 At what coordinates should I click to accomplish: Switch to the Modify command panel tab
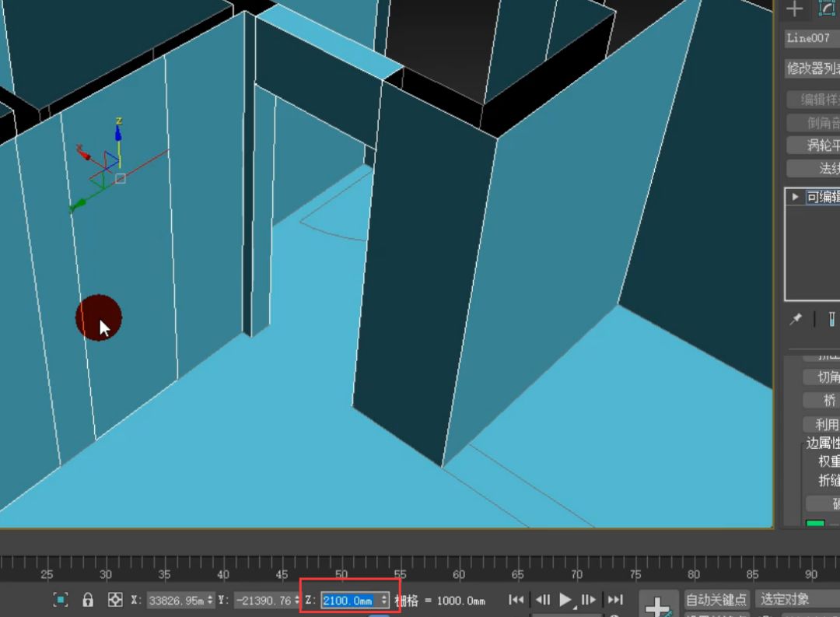pos(828,9)
